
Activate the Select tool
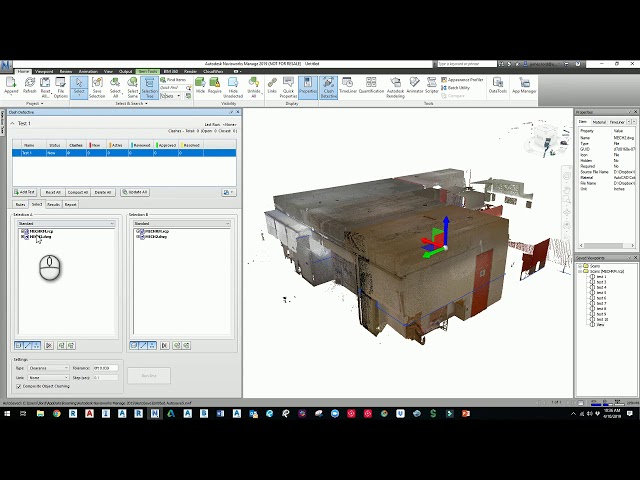[x=79, y=87]
